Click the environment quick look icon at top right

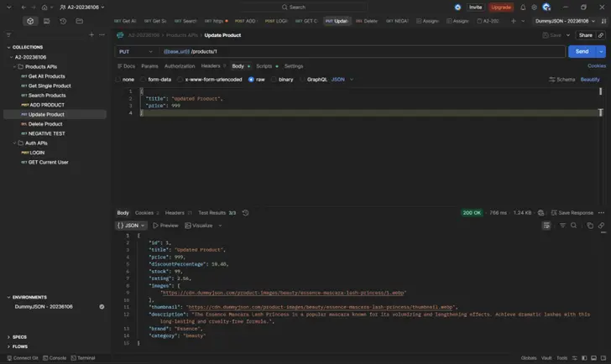click(603, 21)
